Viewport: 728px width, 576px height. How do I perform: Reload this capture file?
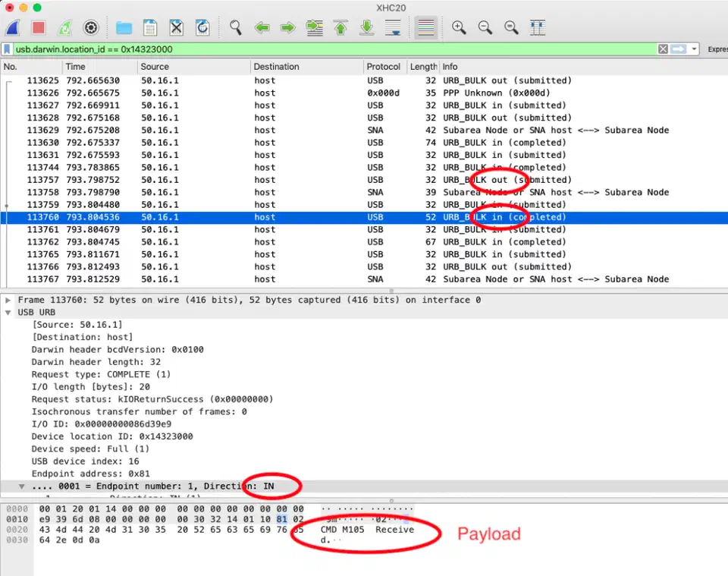pyautogui.click(x=202, y=28)
